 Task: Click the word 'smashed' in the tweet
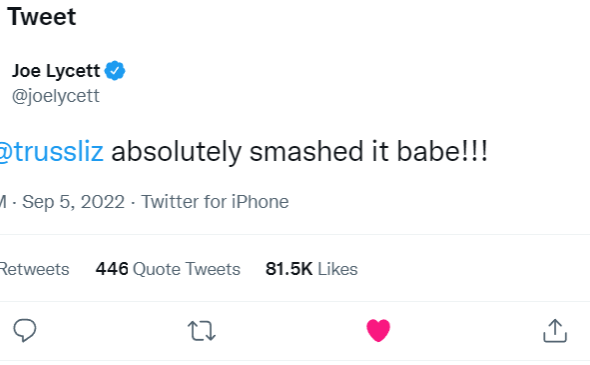tap(306, 151)
